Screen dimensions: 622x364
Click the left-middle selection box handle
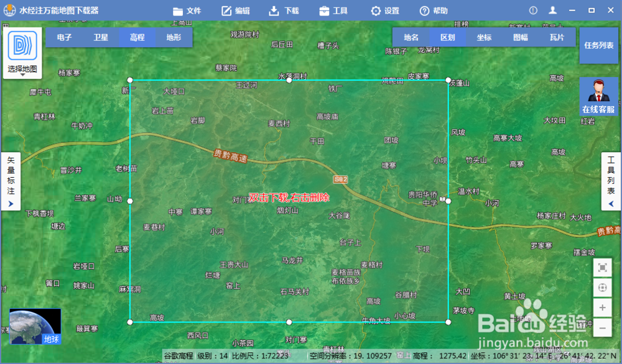pyautogui.click(x=130, y=201)
